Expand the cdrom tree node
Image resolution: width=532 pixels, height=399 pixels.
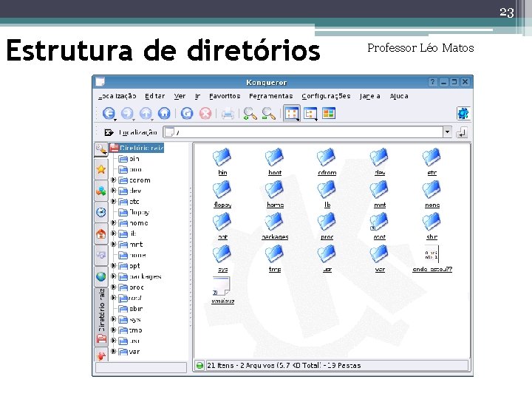coord(114,180)
